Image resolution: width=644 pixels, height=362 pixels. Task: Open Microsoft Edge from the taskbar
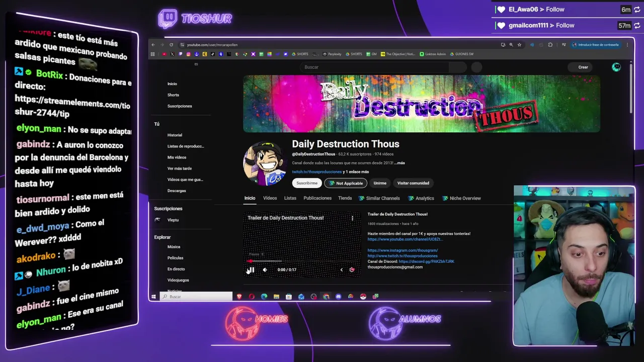coord(264,297)
